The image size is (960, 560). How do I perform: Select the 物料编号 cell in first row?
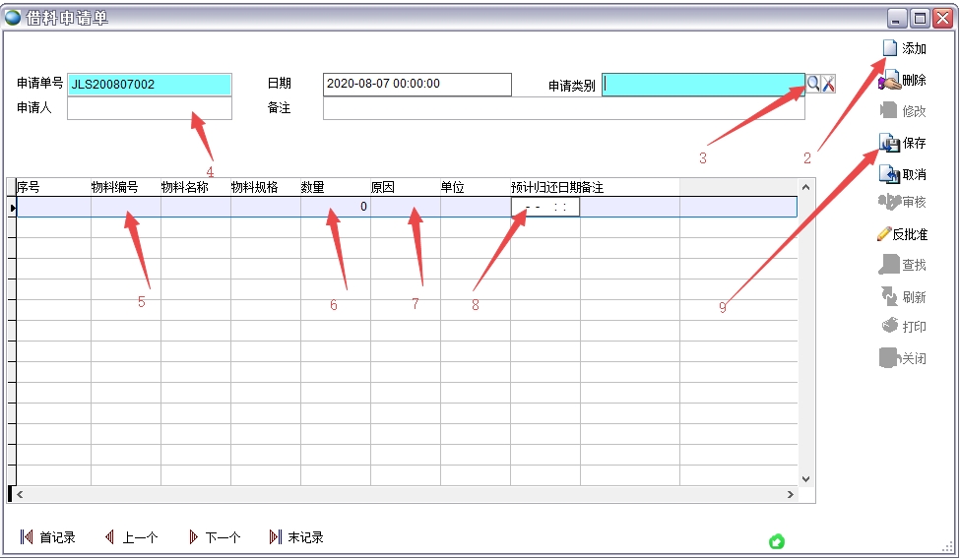point(125,208)
